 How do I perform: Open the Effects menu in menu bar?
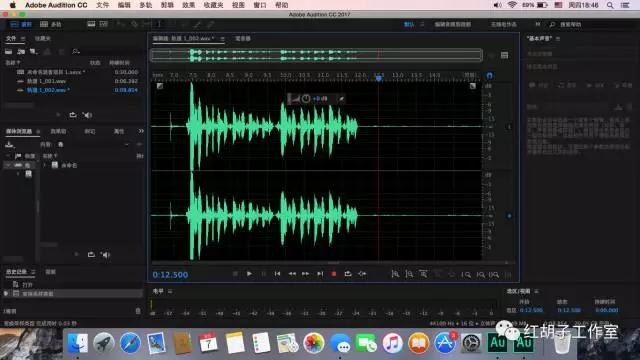pos(189,5)
